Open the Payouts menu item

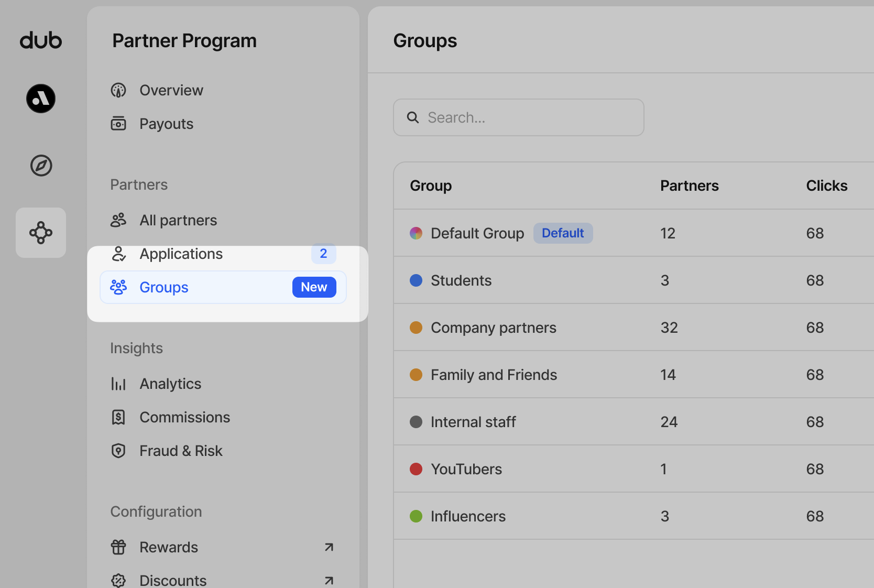[x=223, y=124]
